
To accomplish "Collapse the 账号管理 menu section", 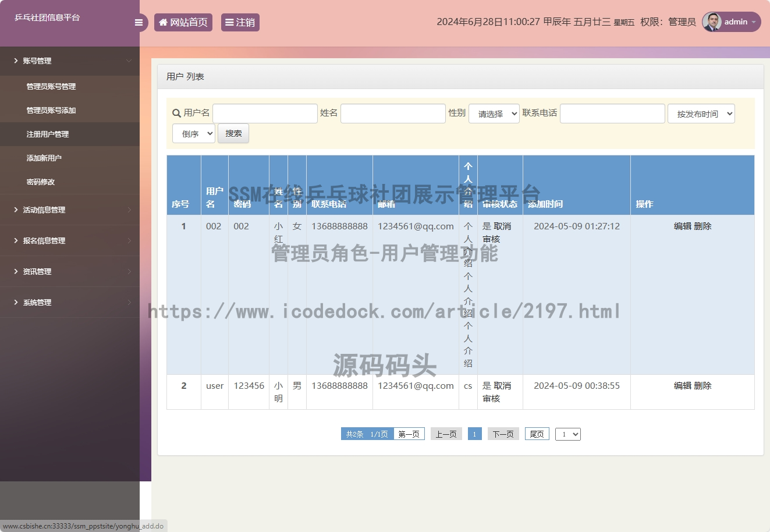I will click(x=70, y=61).
